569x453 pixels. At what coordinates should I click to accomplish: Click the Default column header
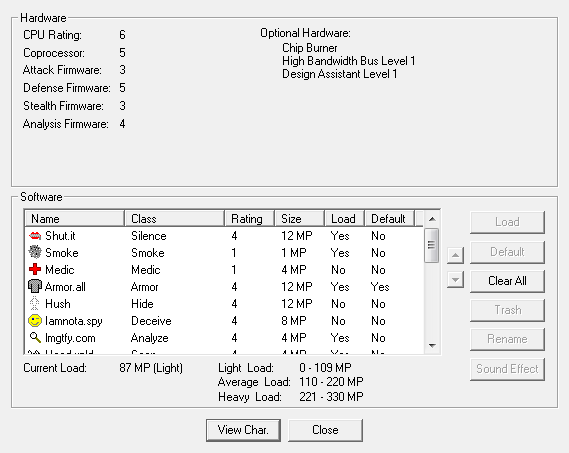(x=389, y=219)
